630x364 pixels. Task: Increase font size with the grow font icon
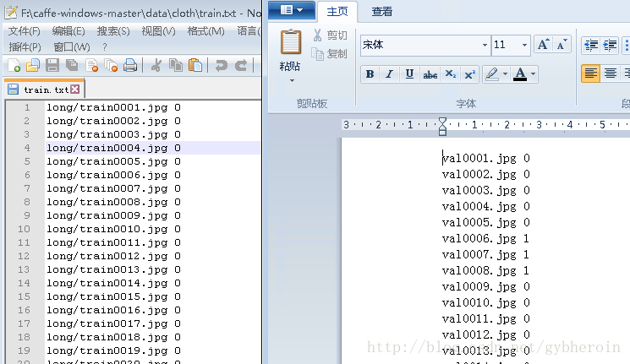coord(543,45)
